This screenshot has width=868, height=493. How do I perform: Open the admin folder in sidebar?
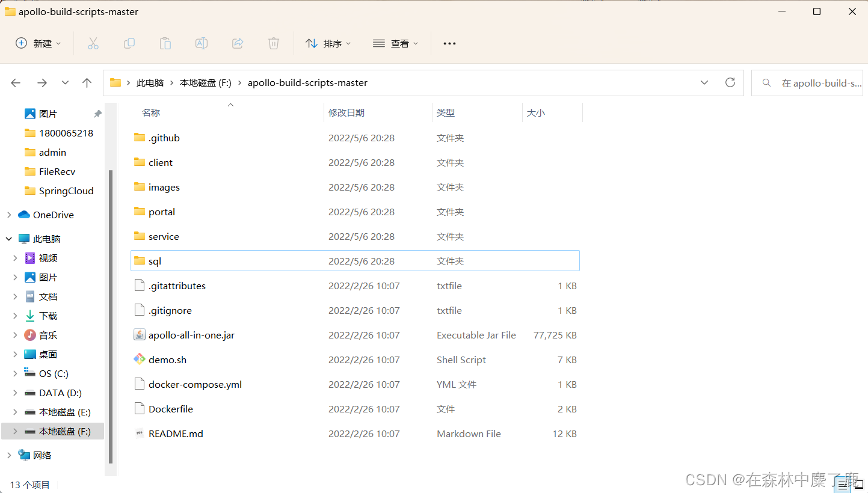(x=45, y=152)
